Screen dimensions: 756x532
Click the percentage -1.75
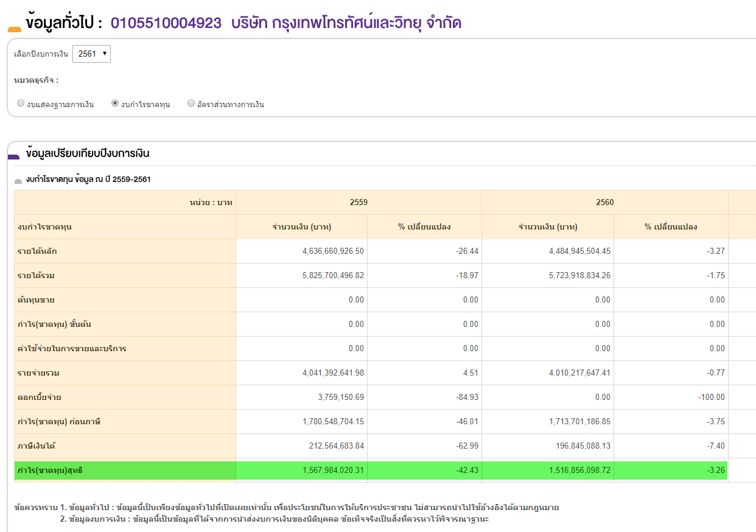tap(715, 276)
